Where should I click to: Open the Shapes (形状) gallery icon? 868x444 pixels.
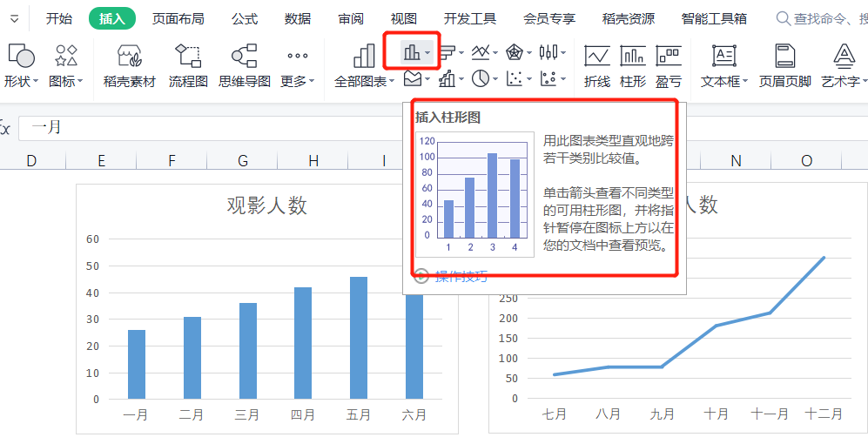pyautogui.click(x=21, y=56)
